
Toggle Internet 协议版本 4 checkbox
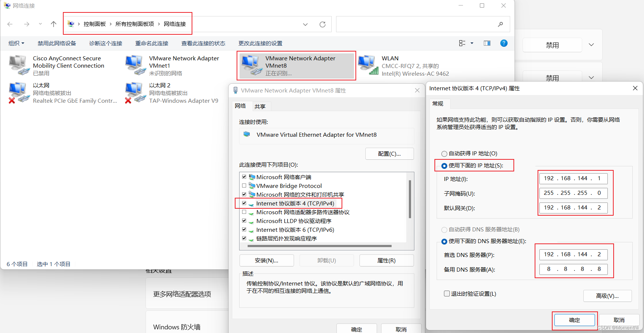click(x=244, y=203)
